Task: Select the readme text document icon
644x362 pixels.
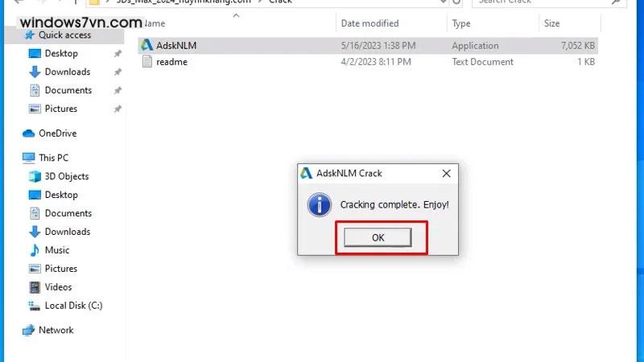Action: tap(147, 62)
